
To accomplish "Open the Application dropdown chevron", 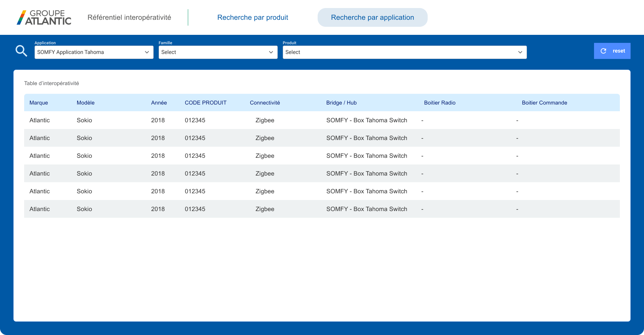I will tap(147, 52).
